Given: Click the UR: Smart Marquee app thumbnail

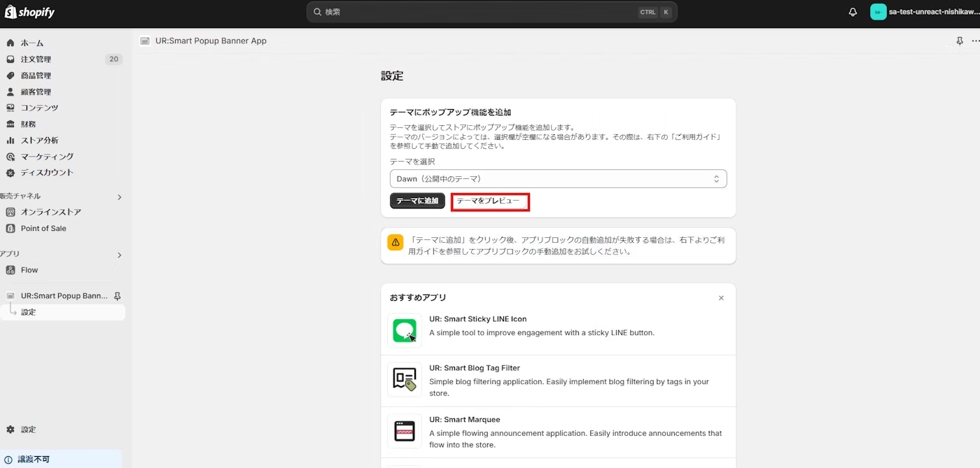Looking at the screenshot, I should 405,431.
